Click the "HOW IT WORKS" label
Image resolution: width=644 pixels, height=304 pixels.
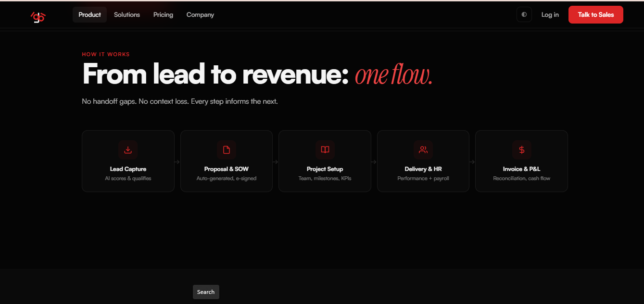(x=106, y=55)
